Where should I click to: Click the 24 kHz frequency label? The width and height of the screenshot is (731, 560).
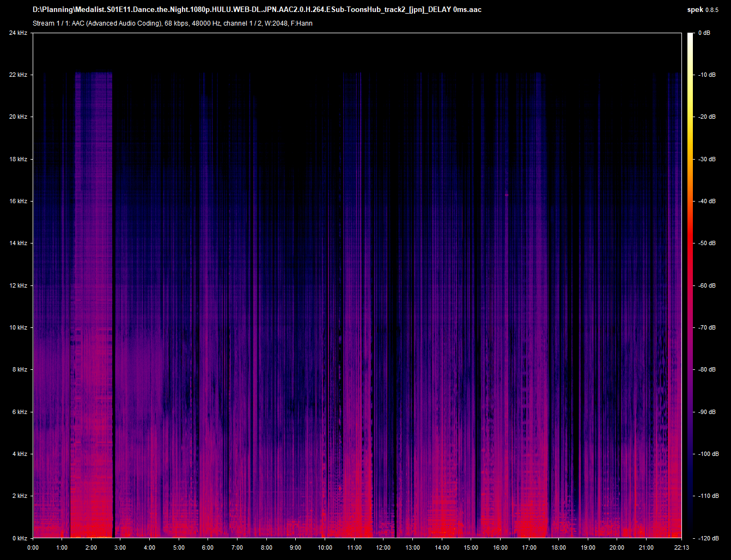[18, 33]
